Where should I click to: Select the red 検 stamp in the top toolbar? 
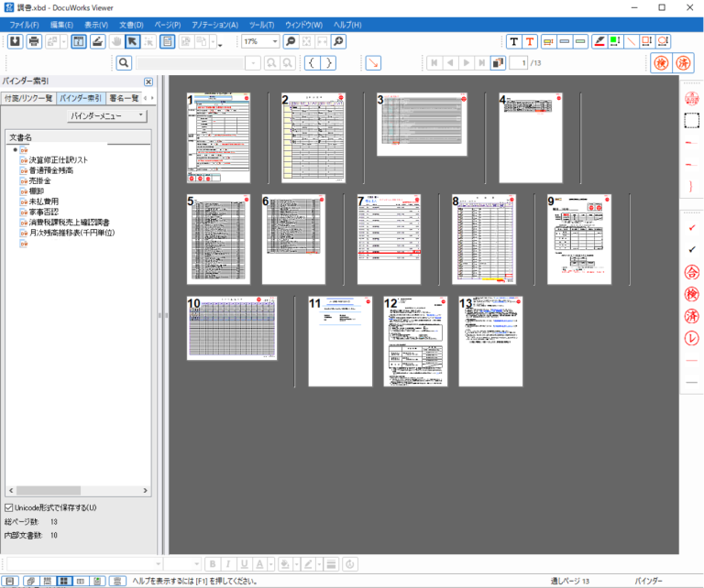click(660, 63)
